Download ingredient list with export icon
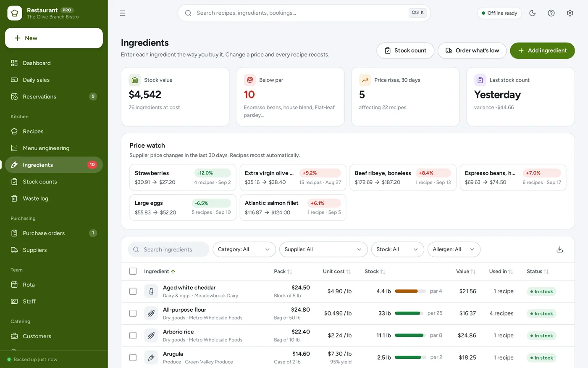The height and width of the screenshot is (368, 588). tap(560, 249)
